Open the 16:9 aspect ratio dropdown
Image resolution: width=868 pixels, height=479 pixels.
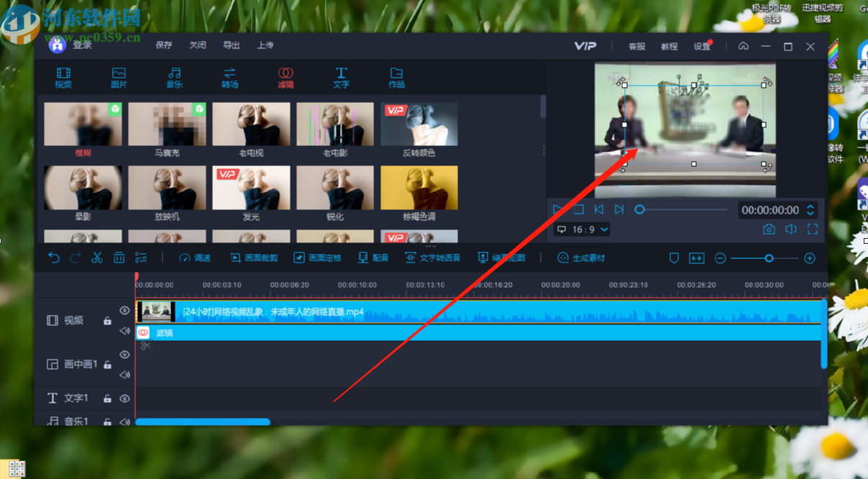(x=583, y=229)
